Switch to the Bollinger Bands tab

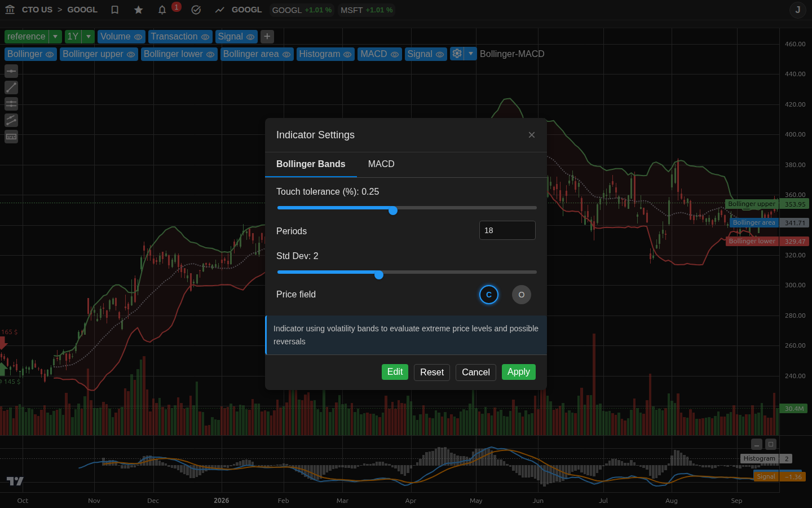point(311,164)
